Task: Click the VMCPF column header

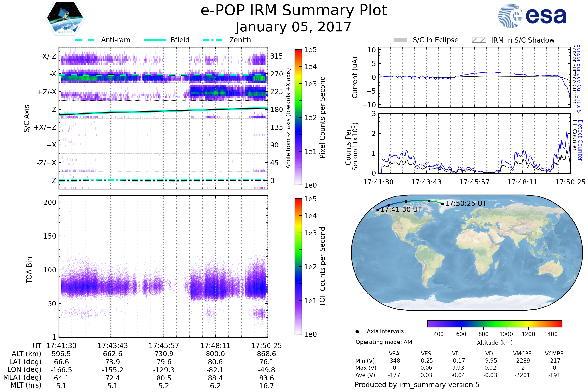Action: (522, 354)
